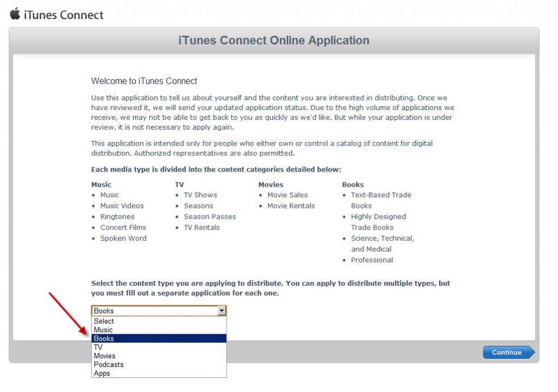Click the iTunes Connect header title

click(63, 15)
